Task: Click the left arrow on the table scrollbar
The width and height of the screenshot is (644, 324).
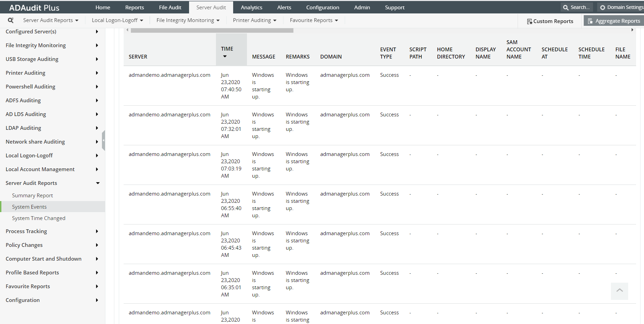Action: (127, 30)
